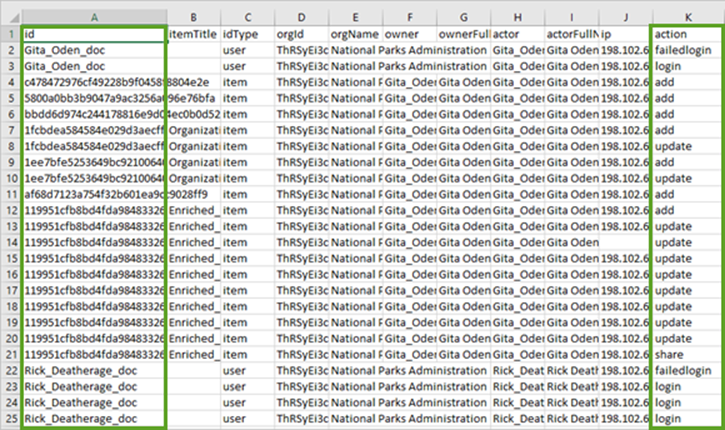Click the 'id' header cell
725x430 pixels.
(94, 34)
